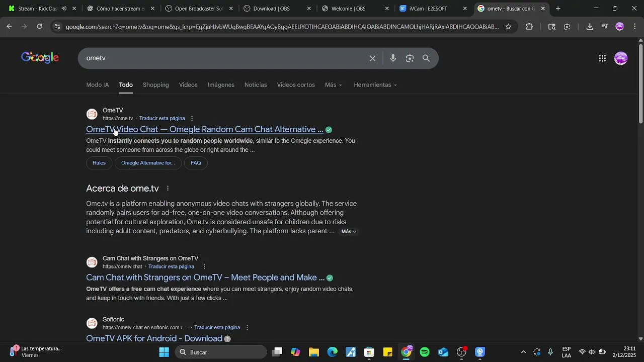Open Outlook from the taskbar
This screenshot has width=644, height=362.
click(443, 352)
